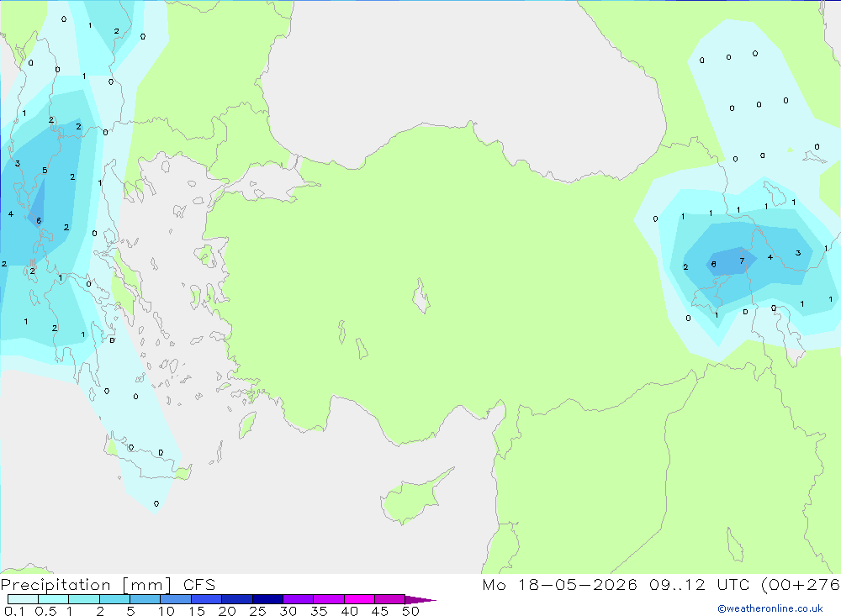Select the legend swatch between 0.5 and 1
This screenshot has height=616, width=841.
click(54, 599)
